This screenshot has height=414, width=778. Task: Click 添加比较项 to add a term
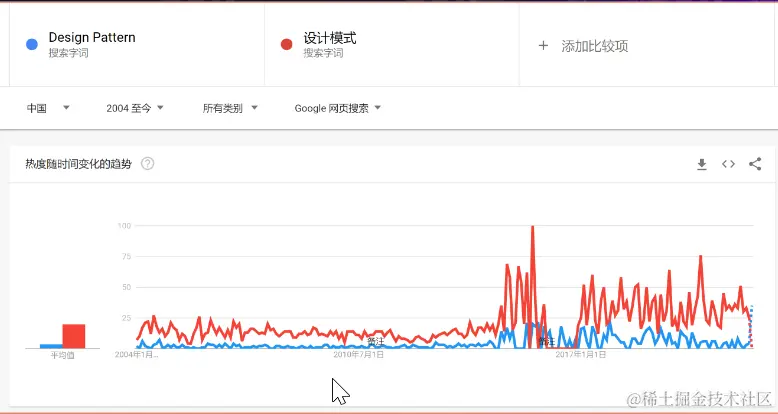coord(594,46)
